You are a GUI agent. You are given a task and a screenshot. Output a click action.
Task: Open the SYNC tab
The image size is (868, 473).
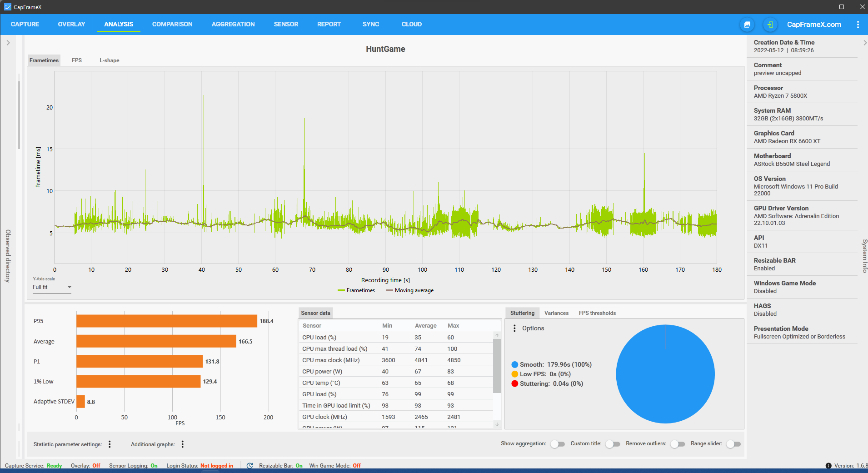click(x=371, y=25)
